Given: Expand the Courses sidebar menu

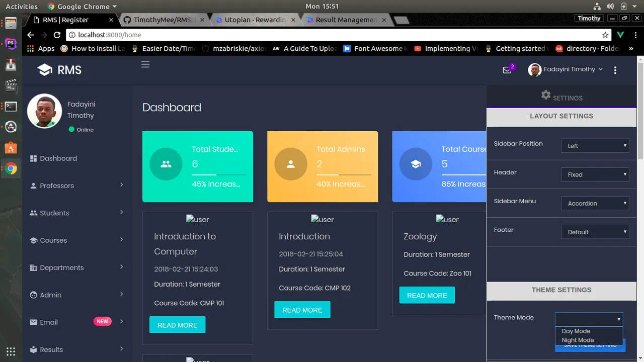Looking at the screenshot, I should 122,240.
